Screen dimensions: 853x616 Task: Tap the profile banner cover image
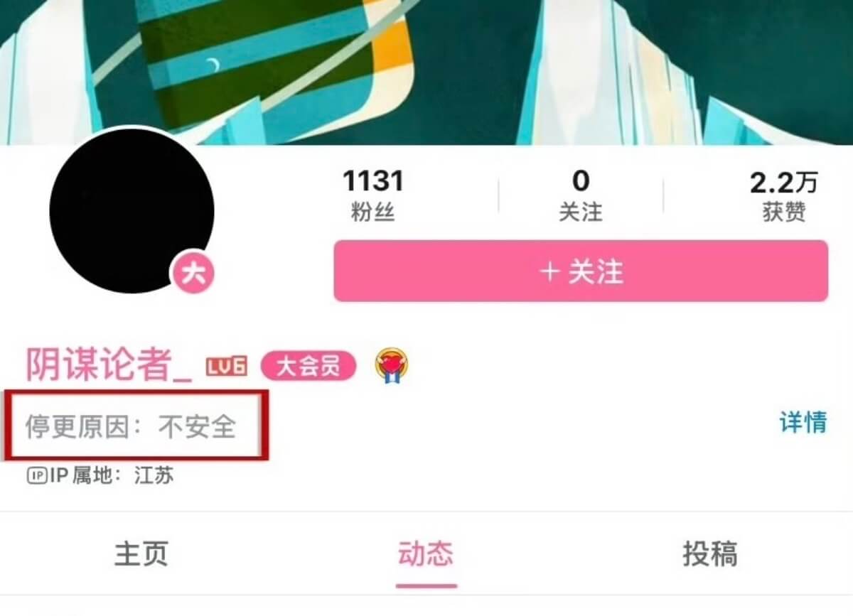tap(426, 72)
